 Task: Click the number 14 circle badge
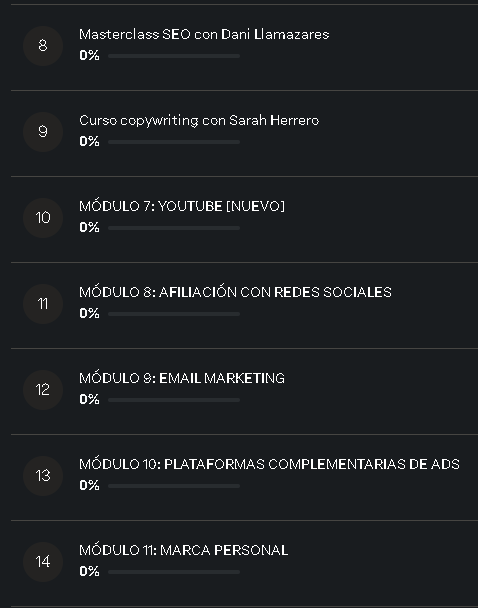click(43, 562)
